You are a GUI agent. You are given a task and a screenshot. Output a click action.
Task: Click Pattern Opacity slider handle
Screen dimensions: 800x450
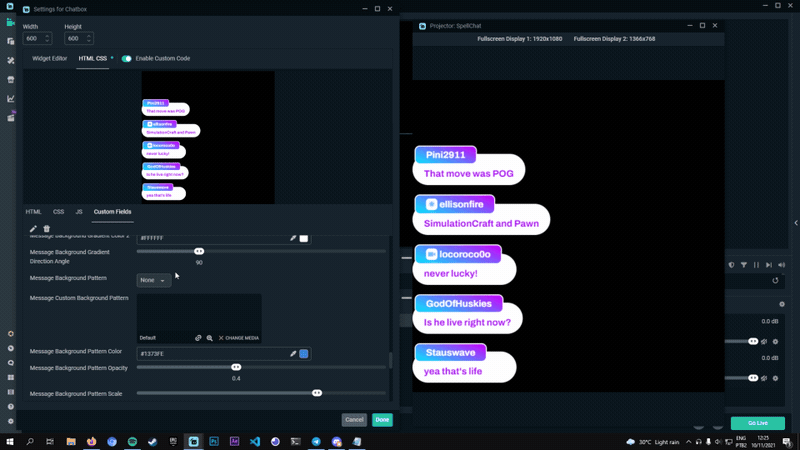pyautogui.click(x=236, y=367)
